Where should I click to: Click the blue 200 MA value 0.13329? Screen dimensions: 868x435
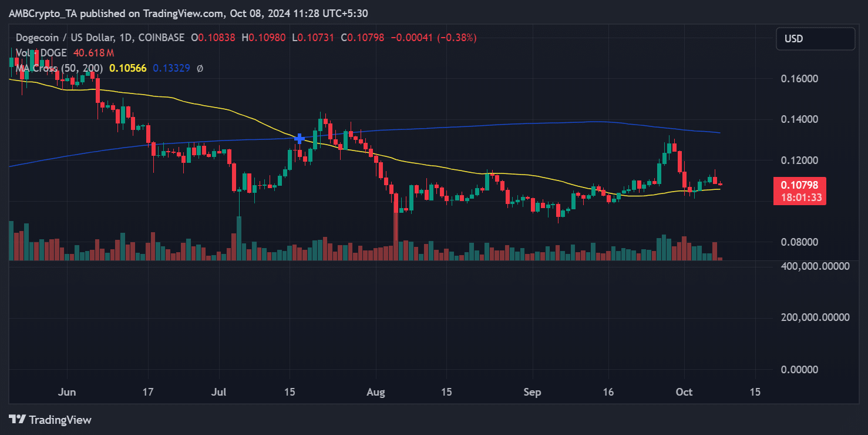(171, 68)
